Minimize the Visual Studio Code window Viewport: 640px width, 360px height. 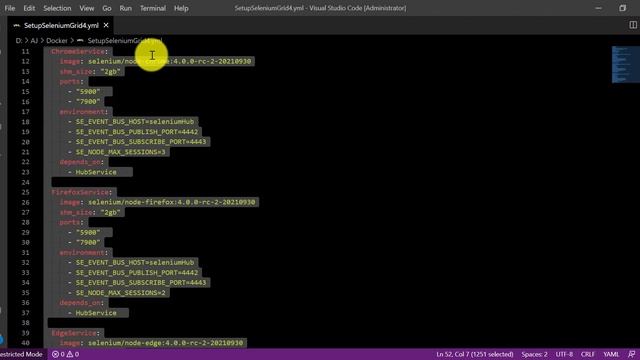click(598, 8)
